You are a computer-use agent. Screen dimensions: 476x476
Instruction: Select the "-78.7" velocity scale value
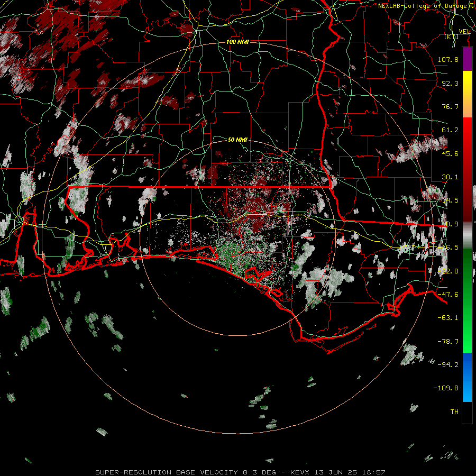pos(448,342)
